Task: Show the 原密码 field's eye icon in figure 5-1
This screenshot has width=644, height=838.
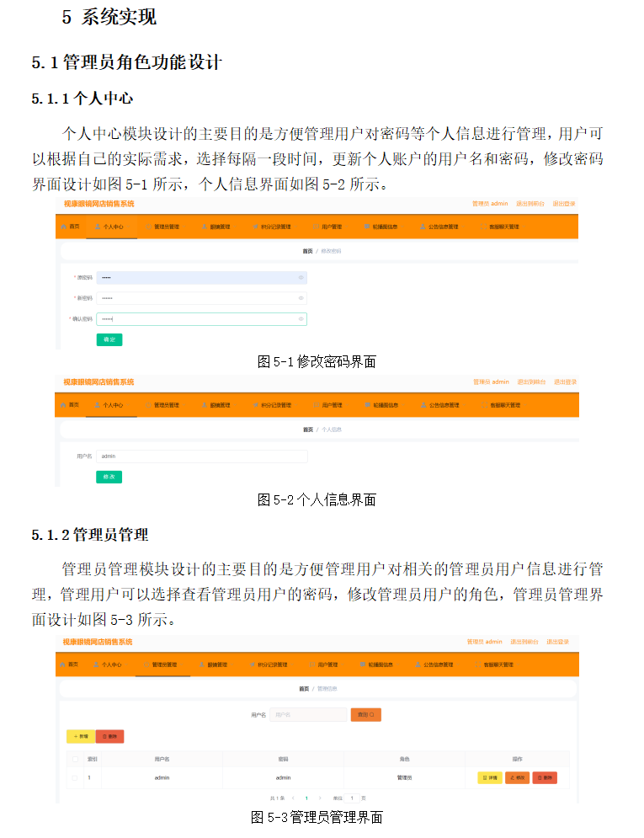Action: click(301, 277)
